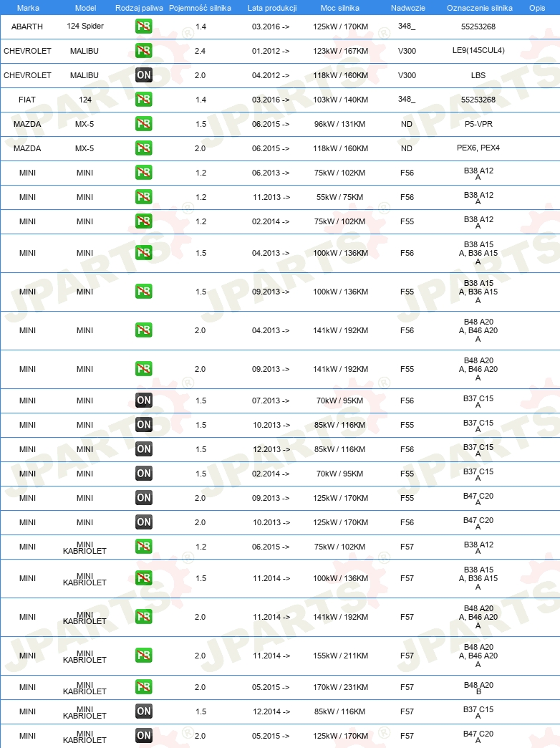Image resolution: width=560 pixels, height=748 pixels.
Task: Select petrol icon in FIAT 124 row
Action: tap(143, 99)
